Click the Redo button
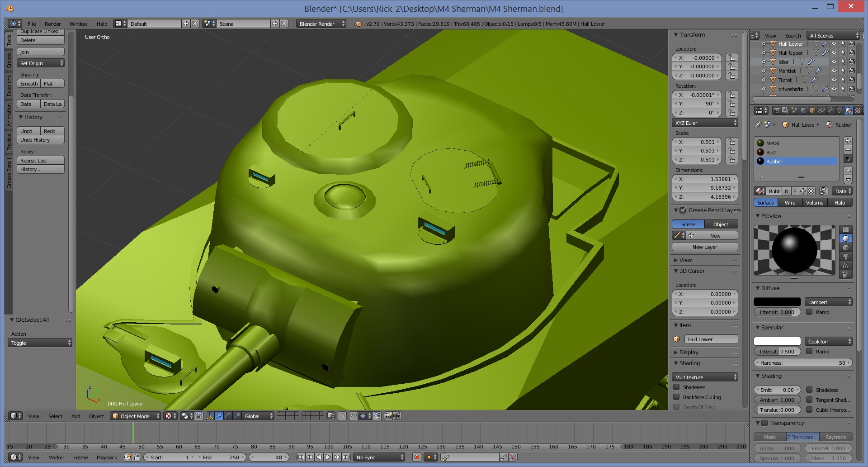The image size is (868, 467). click(x=52, y=131)
